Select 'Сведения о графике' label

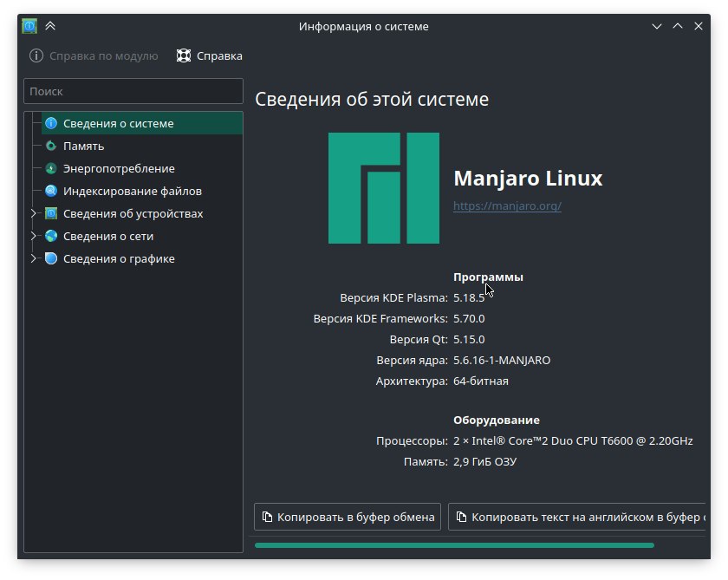pyautogui.click(x=119, y=258)
